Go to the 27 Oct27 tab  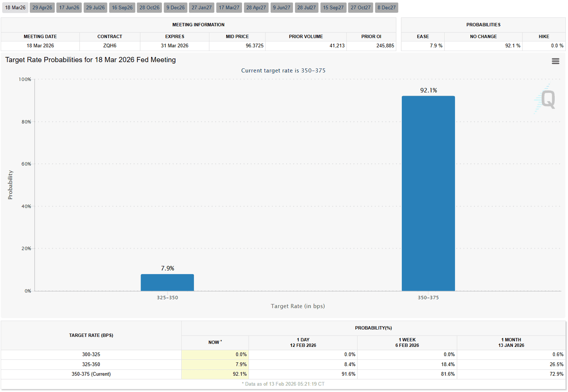pyautogui.click(x=361, y=8)
